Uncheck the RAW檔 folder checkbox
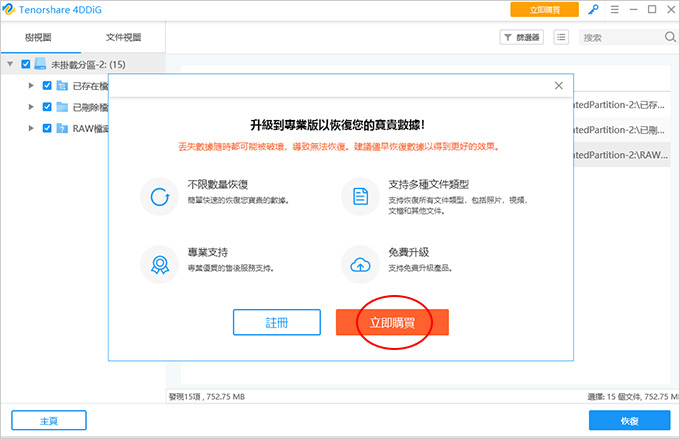 click(47, 128)
